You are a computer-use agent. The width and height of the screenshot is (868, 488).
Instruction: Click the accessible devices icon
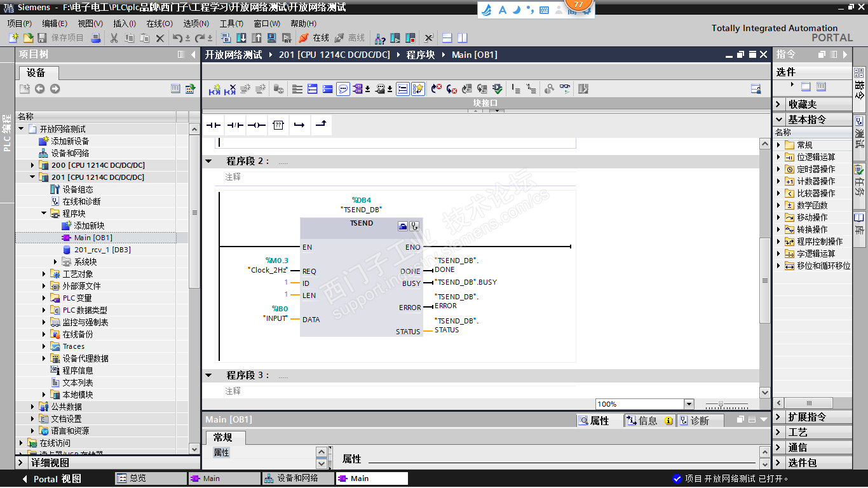pyautogui.click(x=380, y=38)
